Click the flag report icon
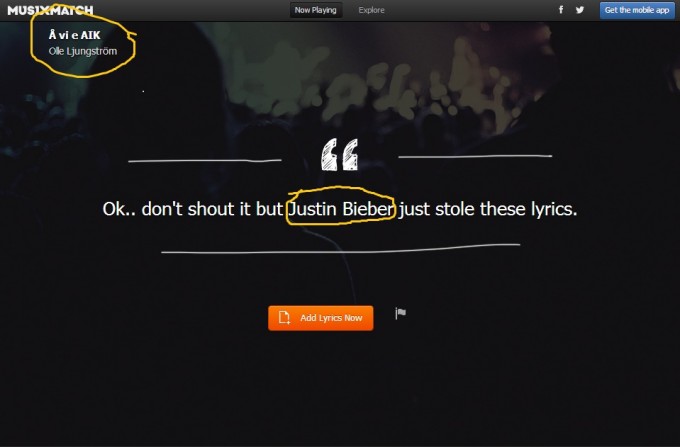 [400, 313]
